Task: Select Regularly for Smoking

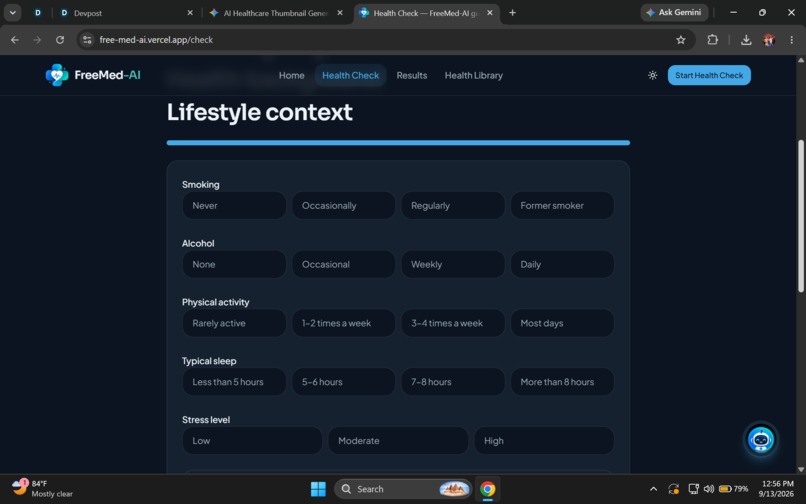Action: (x=453, y=206)
